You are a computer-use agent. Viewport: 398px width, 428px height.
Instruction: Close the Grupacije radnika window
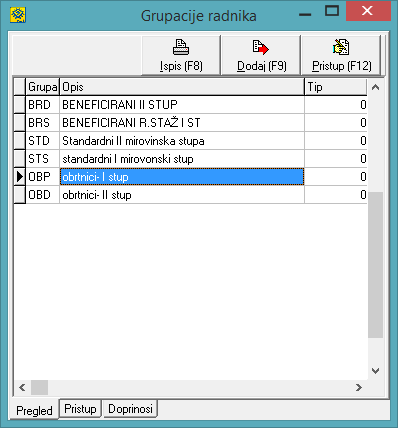click(x=368, y=11)
